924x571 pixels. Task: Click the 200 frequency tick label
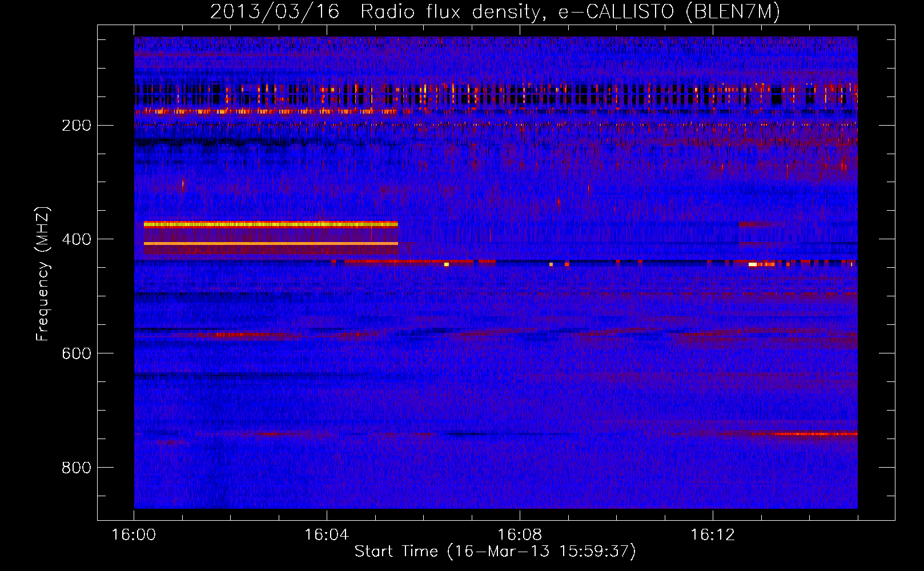77,126
